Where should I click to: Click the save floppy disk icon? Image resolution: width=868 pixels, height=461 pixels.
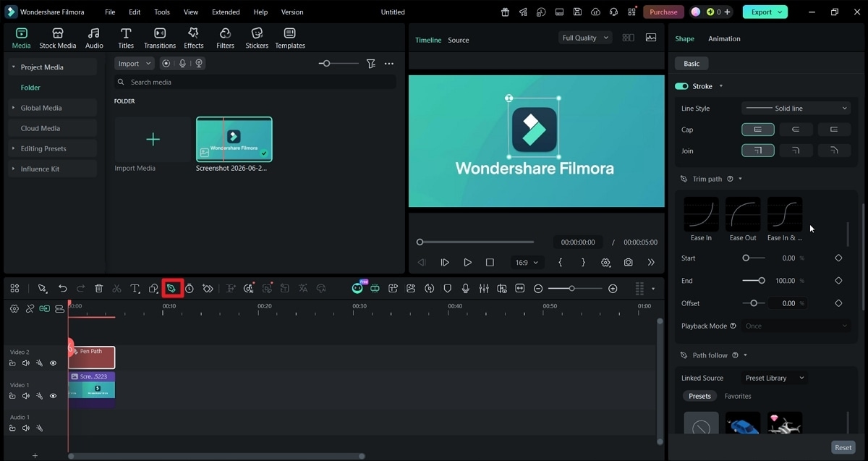[x=577, y=12]
